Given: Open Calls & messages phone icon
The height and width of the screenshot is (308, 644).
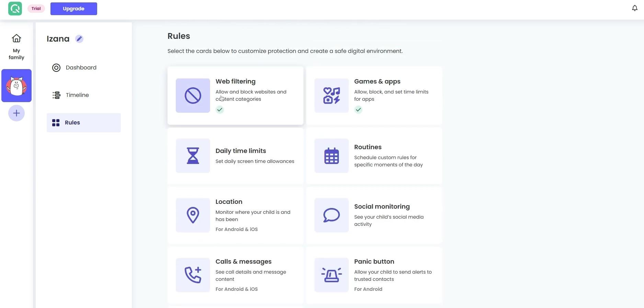Looking at the screenshot, I should point(193,275).
